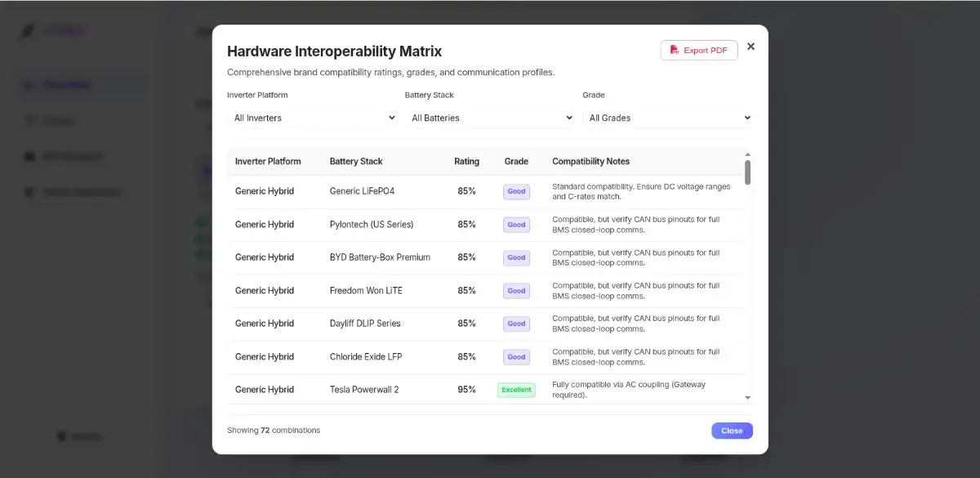Viewport: 980px width, 478px height.
Task: Click the Excellent grade badge for Tesla Powerwall 2
Action: coord(516,390)
